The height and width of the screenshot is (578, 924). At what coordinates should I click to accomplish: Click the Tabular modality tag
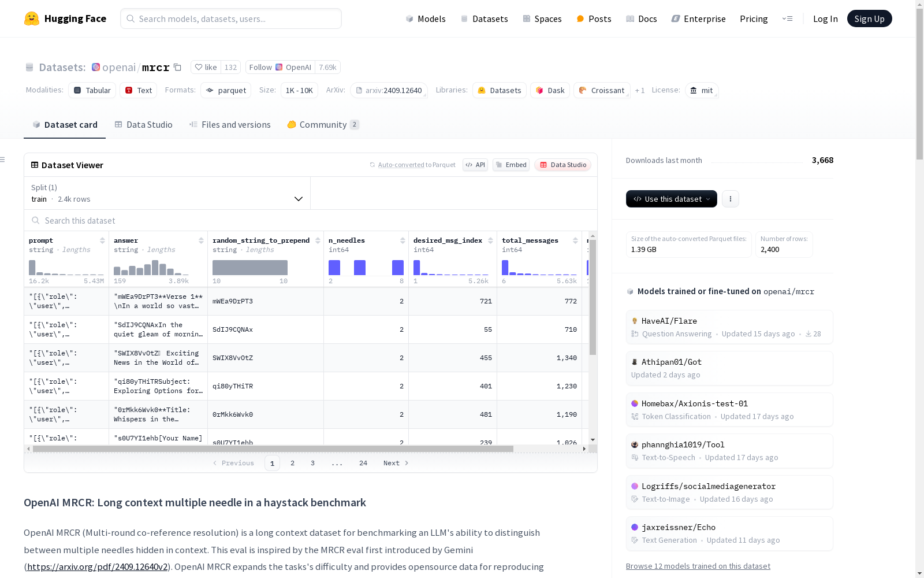click(92, 90)
